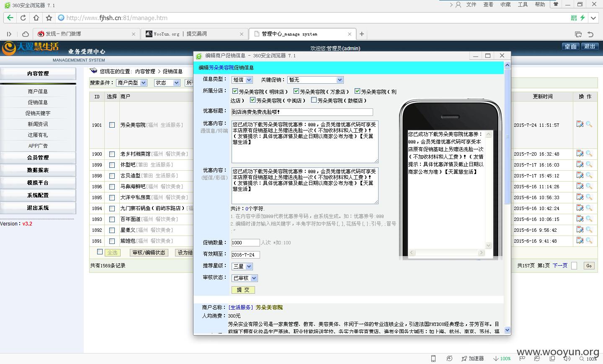Screen dimensions: 603x364
Task: Click the 审核/编辑状态 button
Action: click(x=149, y=252)
